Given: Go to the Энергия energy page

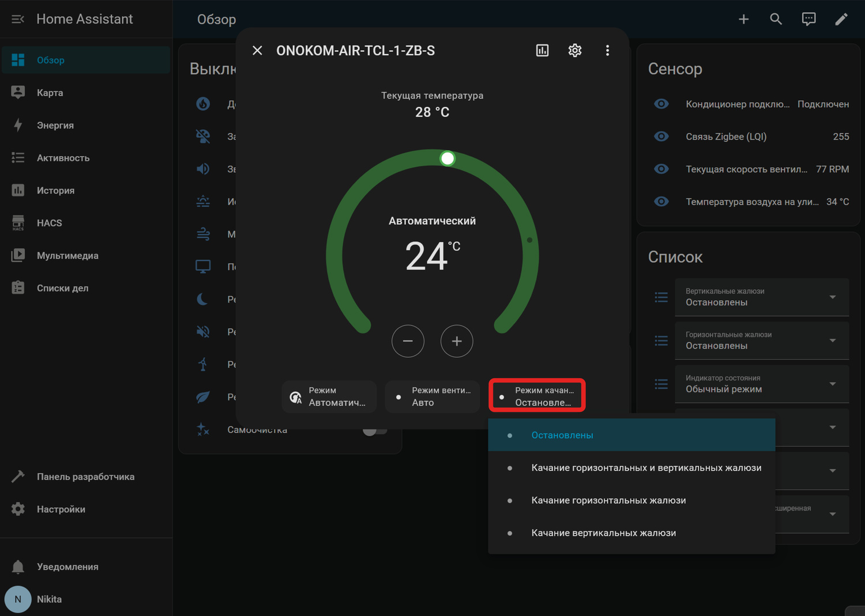Looking at the screenshot, I should click(86, 125).
